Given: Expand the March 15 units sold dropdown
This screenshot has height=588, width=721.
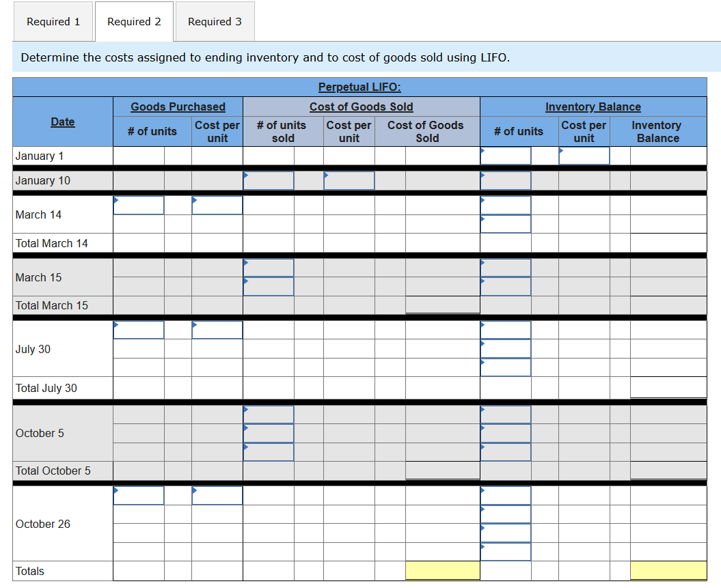Looking at the screenshot, I should [x=268, y=266].
